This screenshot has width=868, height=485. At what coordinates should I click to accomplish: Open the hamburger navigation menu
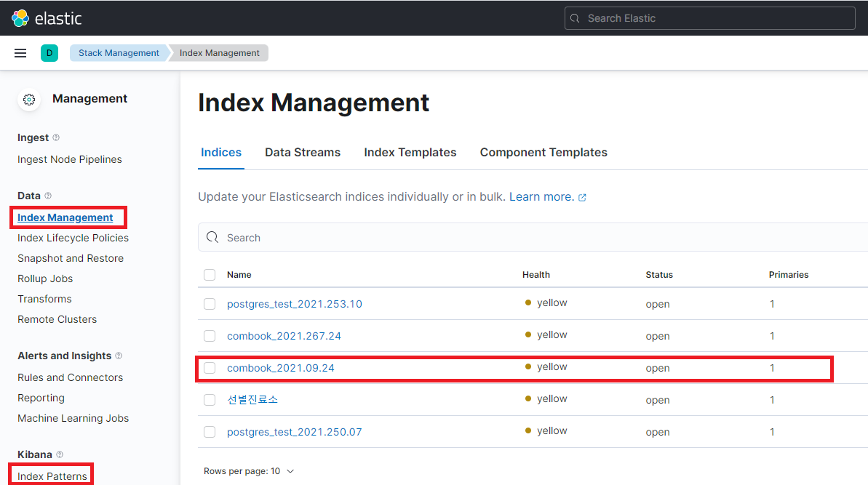click(20, 53)
